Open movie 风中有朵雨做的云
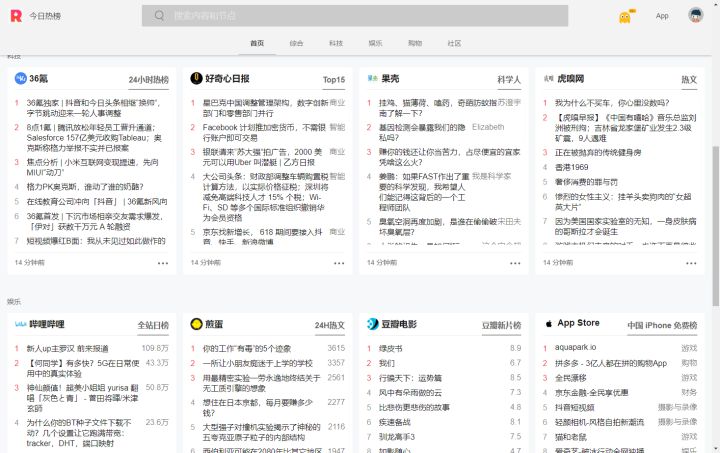The height and width of the screenshot is (453, 720). (410, 392)
